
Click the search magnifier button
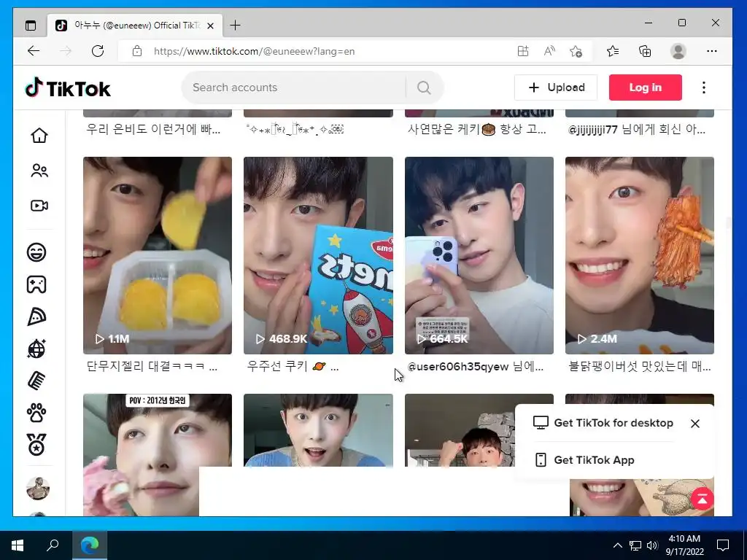(424, 87)
